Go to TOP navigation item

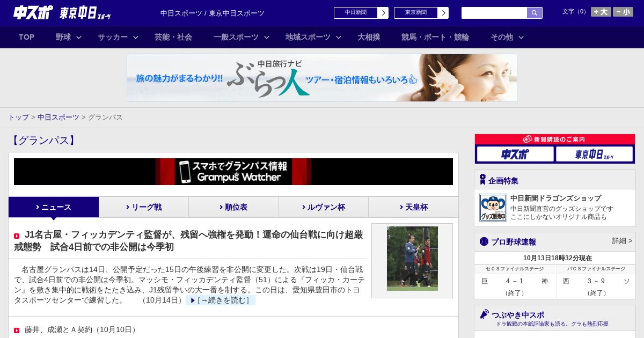tap(27, 37)
